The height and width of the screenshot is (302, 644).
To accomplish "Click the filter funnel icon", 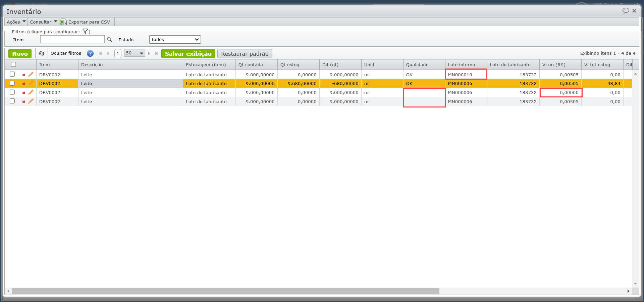I will [x=85, y=32].
